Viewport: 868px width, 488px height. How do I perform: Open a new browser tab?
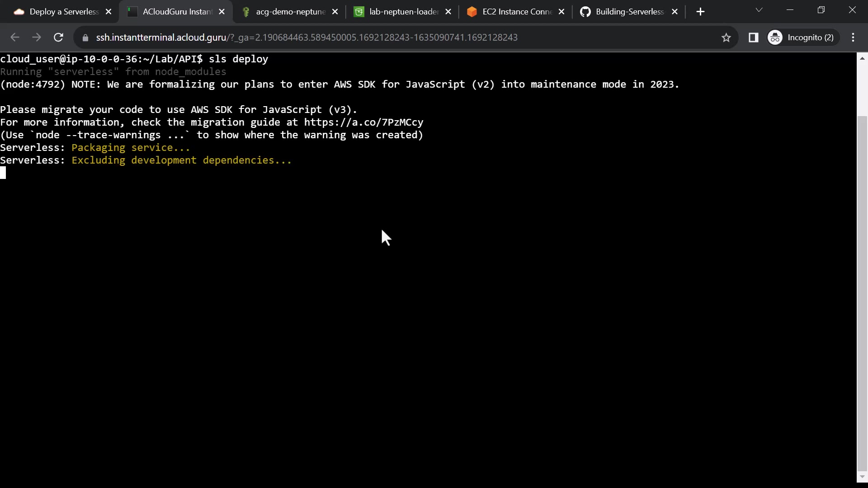pos(700,12)
